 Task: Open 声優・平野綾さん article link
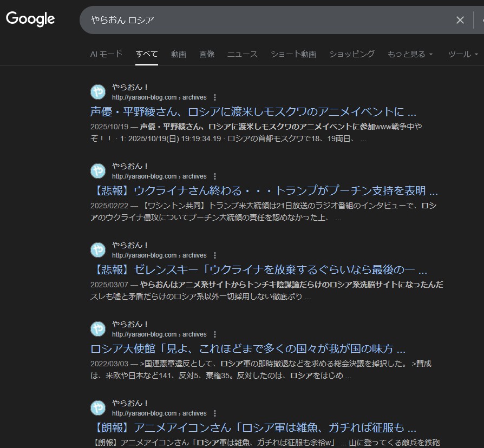[x=253, y=112]
